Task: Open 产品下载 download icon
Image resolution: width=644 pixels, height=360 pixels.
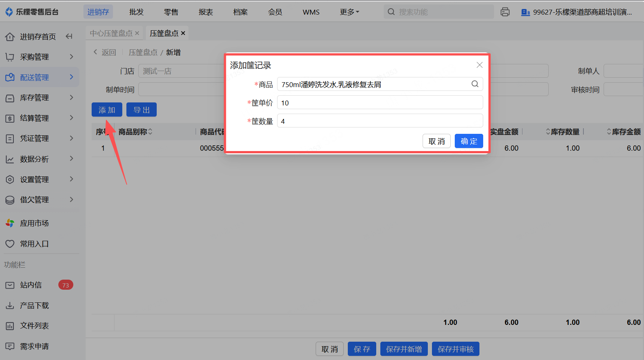Action: (x=10, y=305)
